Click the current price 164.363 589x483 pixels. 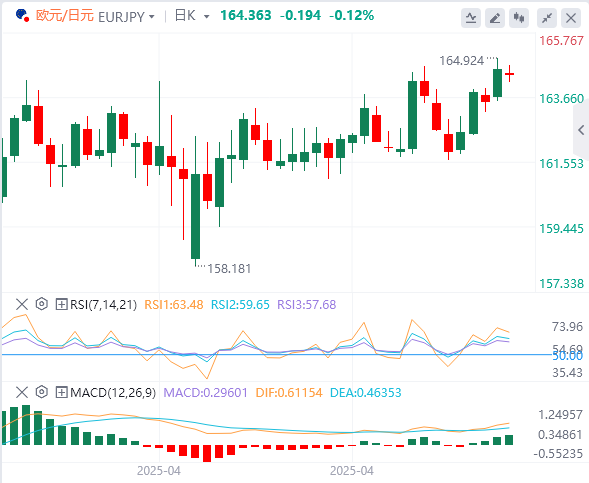pyautogui.click(x=246, y=15)
